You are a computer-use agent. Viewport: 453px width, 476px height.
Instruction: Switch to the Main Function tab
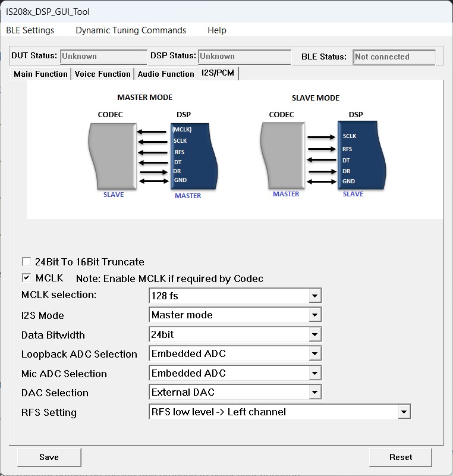40,74
